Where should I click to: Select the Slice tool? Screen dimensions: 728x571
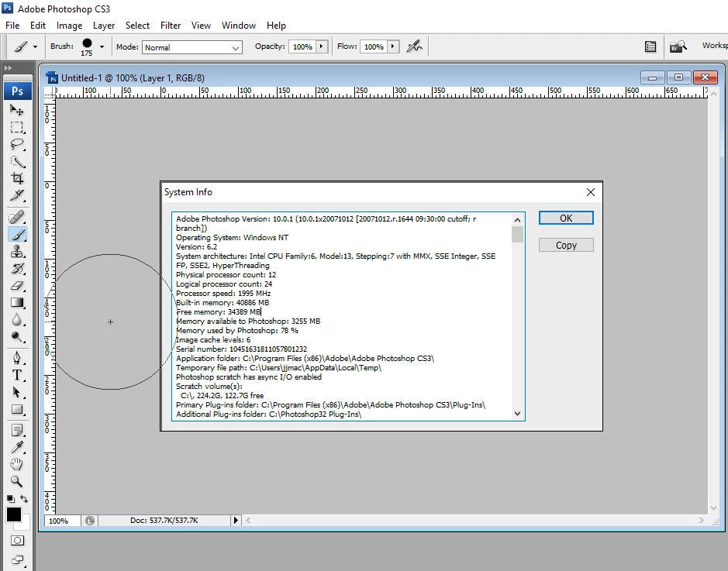pos(17,195)
